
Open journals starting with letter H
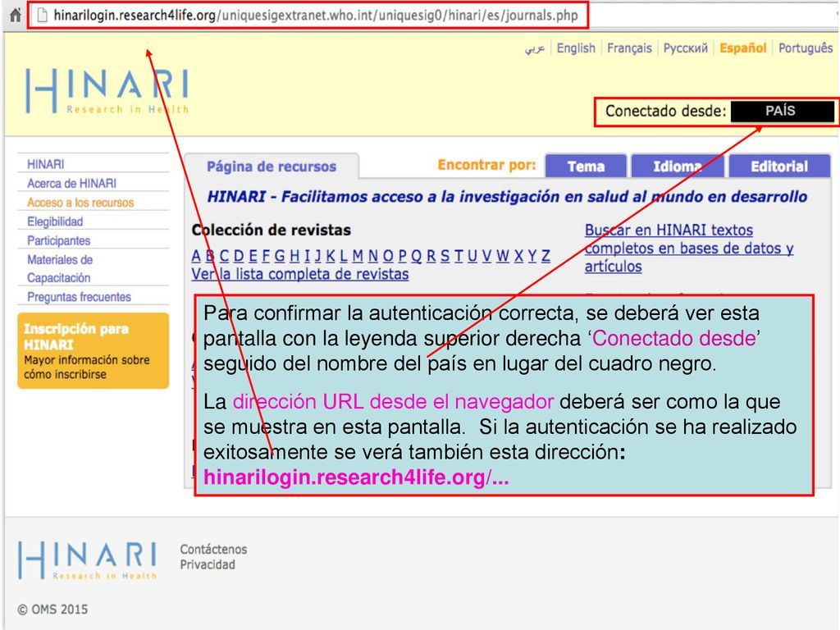294,256
